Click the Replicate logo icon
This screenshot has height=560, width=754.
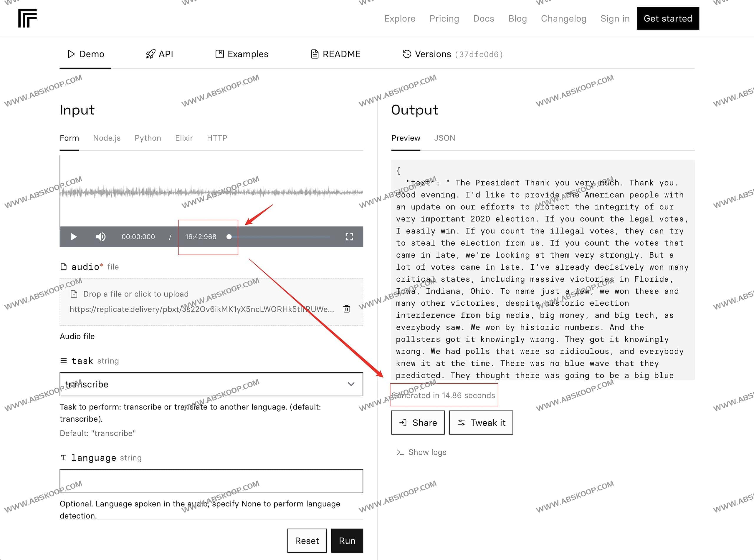click(x=27, y=18)
